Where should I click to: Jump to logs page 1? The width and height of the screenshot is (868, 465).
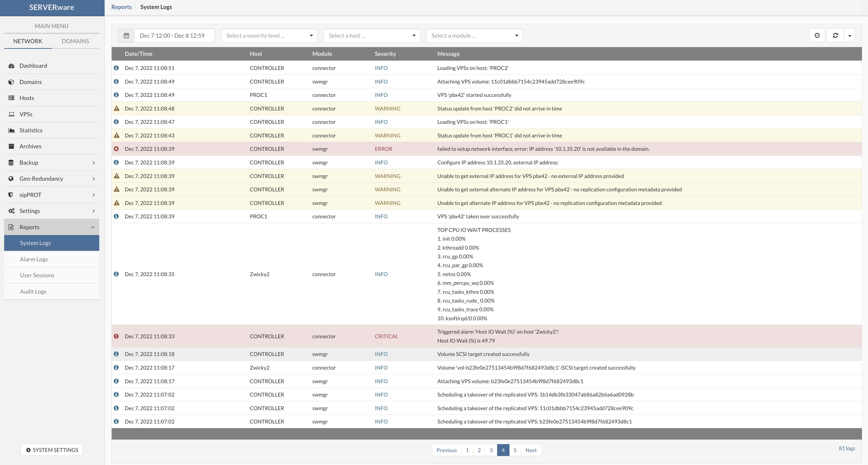(x=467, y=450)
